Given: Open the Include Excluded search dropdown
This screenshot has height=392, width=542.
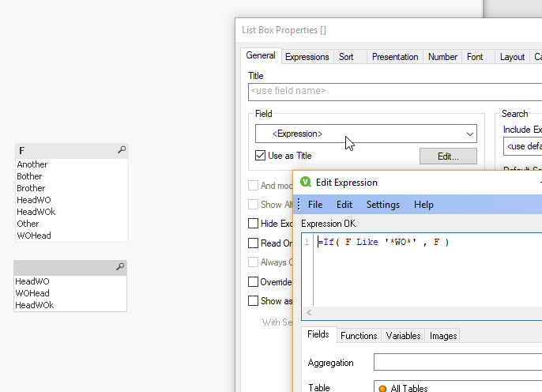Looking at the screenshot, I should coord(523,146).
